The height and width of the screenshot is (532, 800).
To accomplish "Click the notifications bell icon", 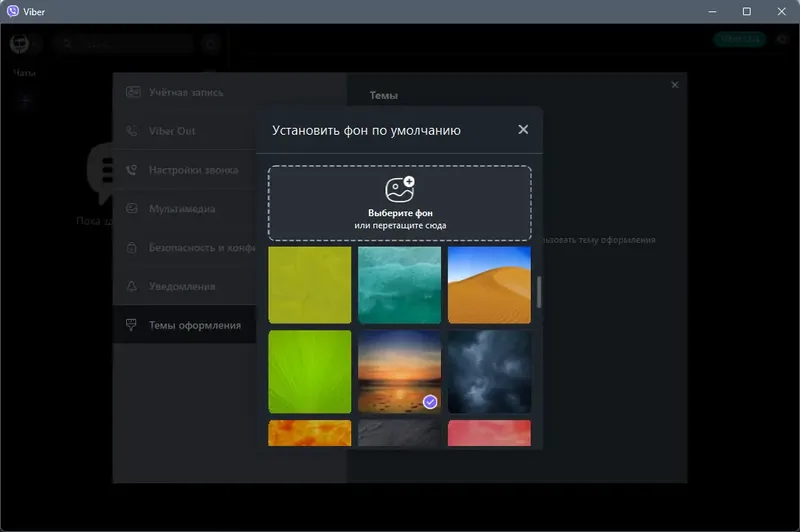I will point(132,286).
